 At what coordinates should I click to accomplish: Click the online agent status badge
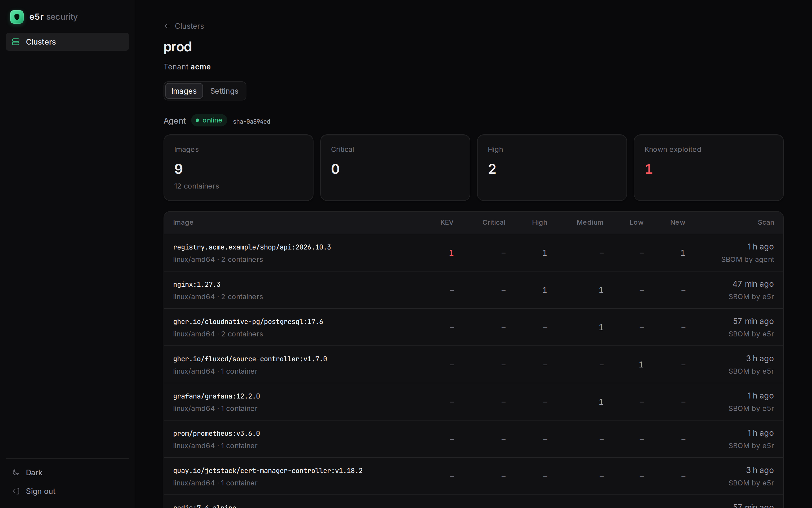click(209, 120)
